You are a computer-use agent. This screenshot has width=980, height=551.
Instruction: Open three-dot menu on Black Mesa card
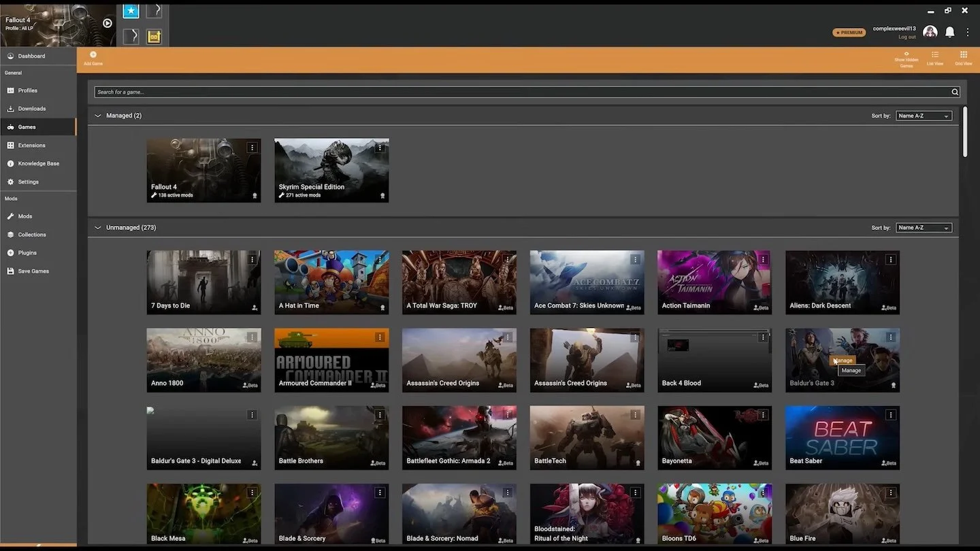tap(252, 492)
